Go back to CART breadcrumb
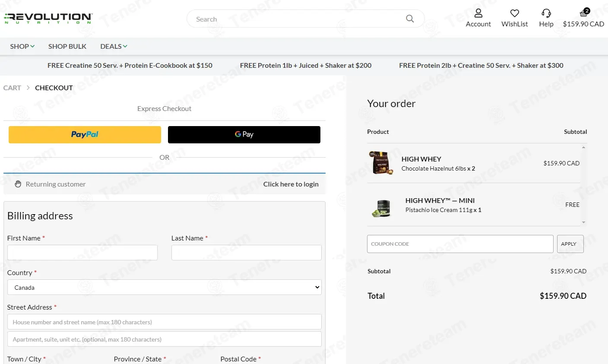The width and height of the screenshot is (608, 364). click(12, 88)
